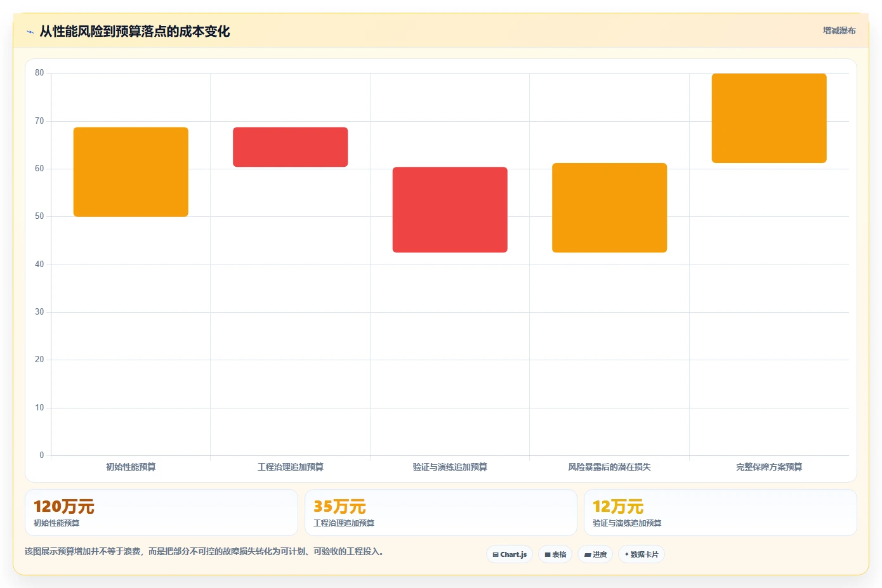Click the 增减瀑布 label in header
Image resolution: width=882 pixels, height=588 pixels.
(x=839, y=30)
